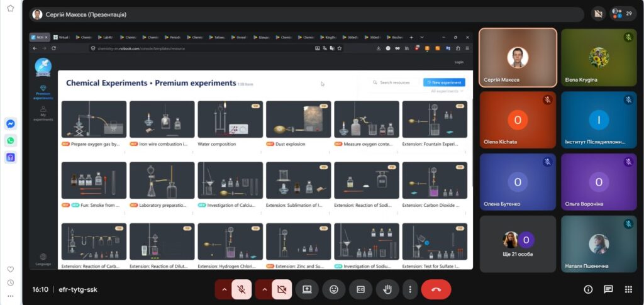644x305 pixels.
Task: Open camera options chevron
Action: click(x=265, y=289)
